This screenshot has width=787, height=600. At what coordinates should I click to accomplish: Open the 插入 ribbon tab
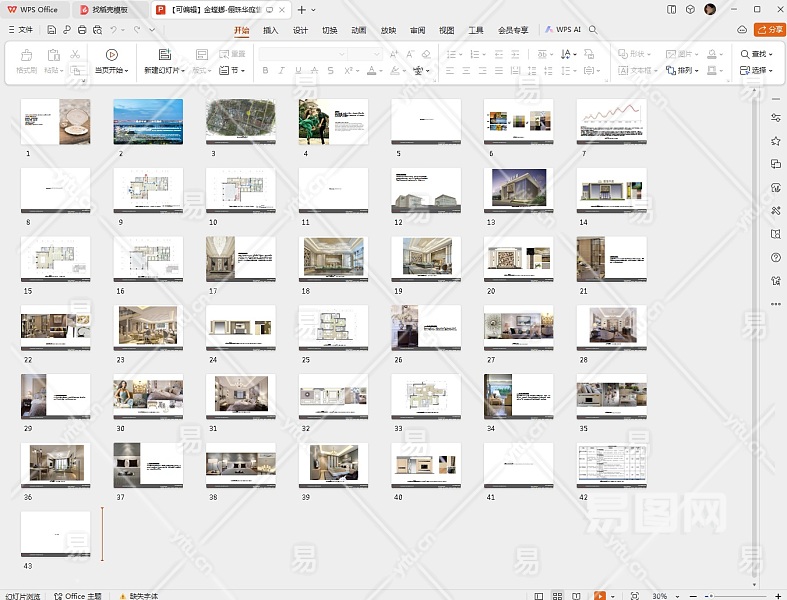[270, 30]
